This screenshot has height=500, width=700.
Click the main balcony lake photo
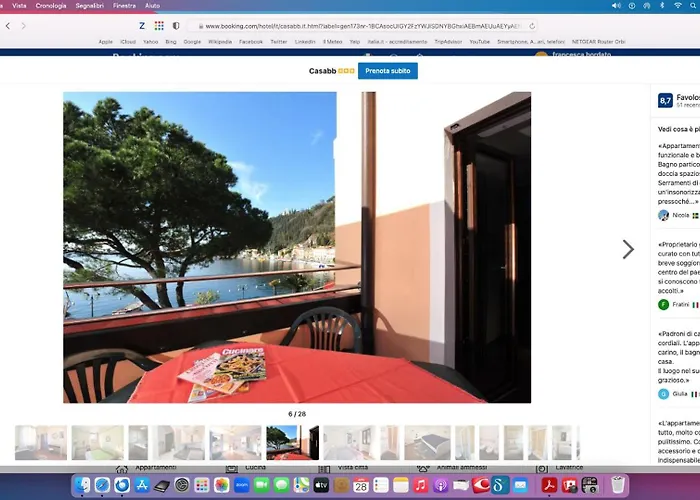pyautogui.click(x=297, y=247)
